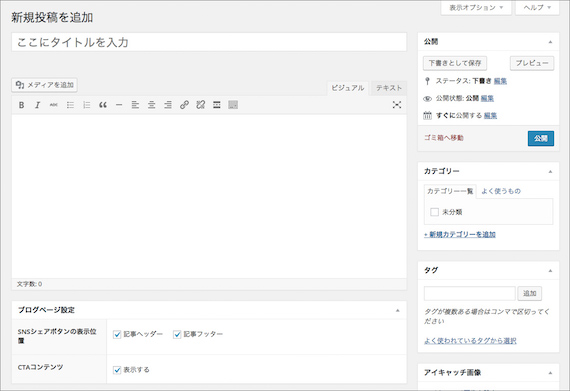Apply strikethrough from the editor toolbar

click(x=54, y=105)
